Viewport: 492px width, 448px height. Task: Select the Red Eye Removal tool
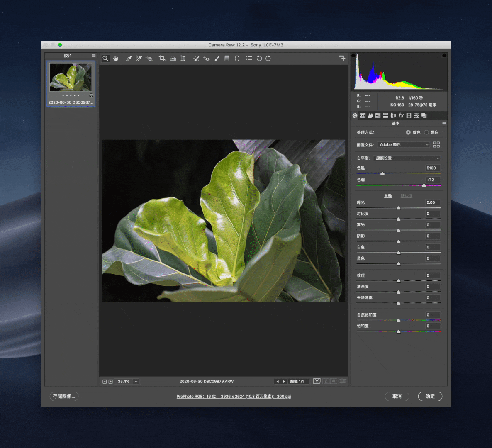click(x=206, y=58)
